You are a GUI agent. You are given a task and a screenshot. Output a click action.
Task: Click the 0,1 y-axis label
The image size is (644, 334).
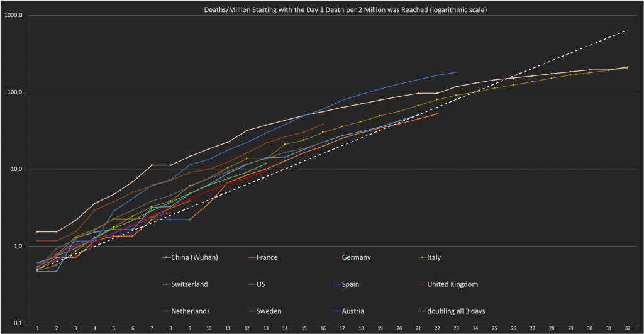tap(18, 323)
